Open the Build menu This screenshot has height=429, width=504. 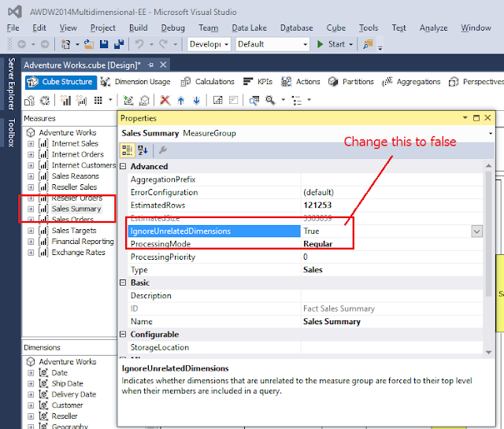pos(139,28)
